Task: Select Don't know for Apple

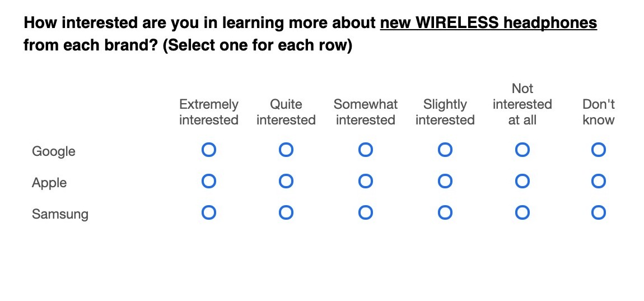Action: click(x=599, y=182)
